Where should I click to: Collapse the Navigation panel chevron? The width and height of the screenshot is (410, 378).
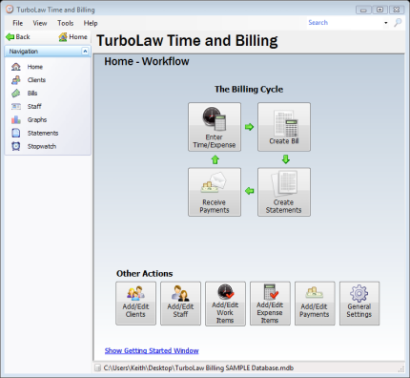tap(85, 51)
